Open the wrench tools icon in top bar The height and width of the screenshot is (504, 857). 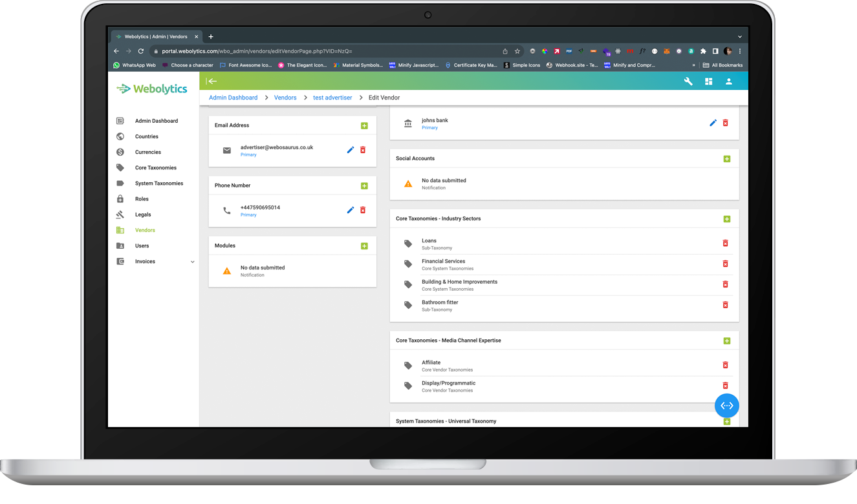coord(688,81)
